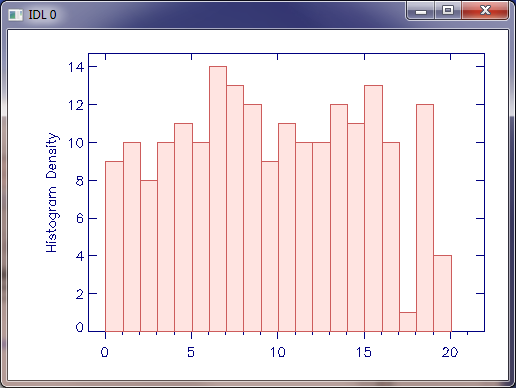Viewport: 516px width, 388px height.
Task: Click the histogram bar of height 12 near x 18
Action: point(425,218)
